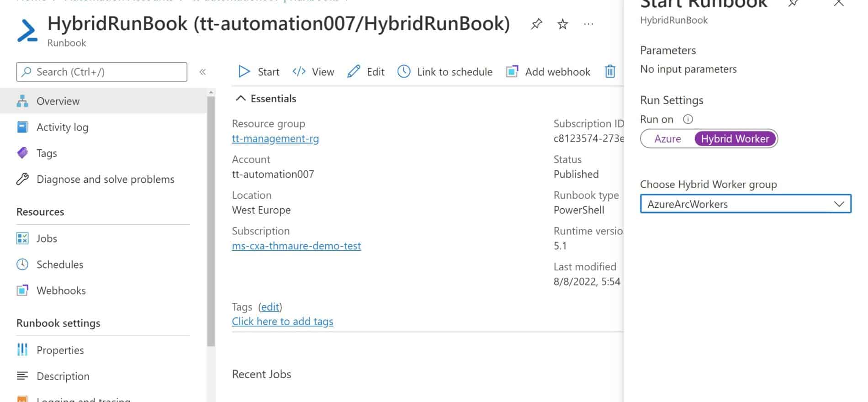Click the Overview sidebar icon
Viewport: 868px width, 402px height.
click(x=22, y=101)
